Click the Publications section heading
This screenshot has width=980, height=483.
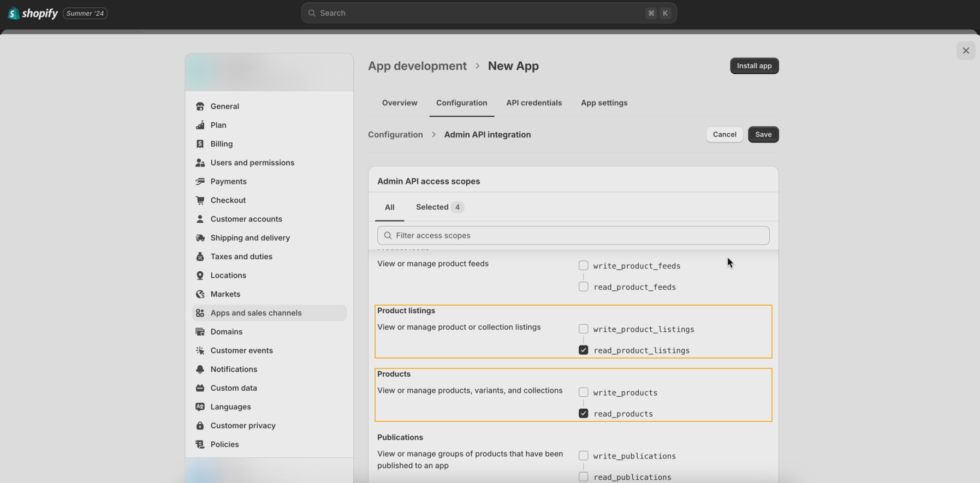[x=400, y=438]
